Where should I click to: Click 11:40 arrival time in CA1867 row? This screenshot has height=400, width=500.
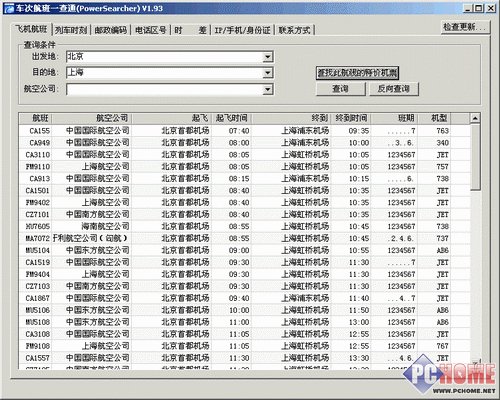[x=359, y=298]
